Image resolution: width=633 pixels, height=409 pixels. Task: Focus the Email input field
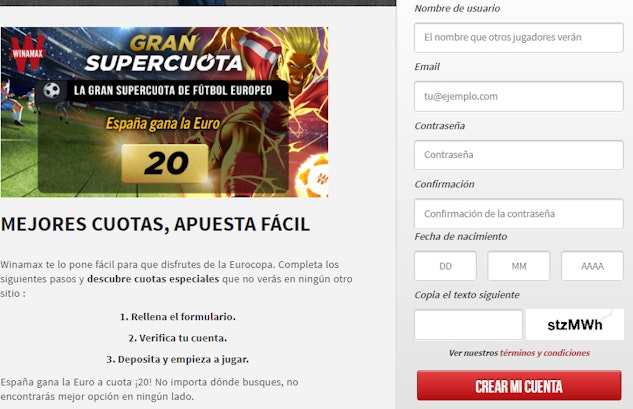tap(519, 96)
